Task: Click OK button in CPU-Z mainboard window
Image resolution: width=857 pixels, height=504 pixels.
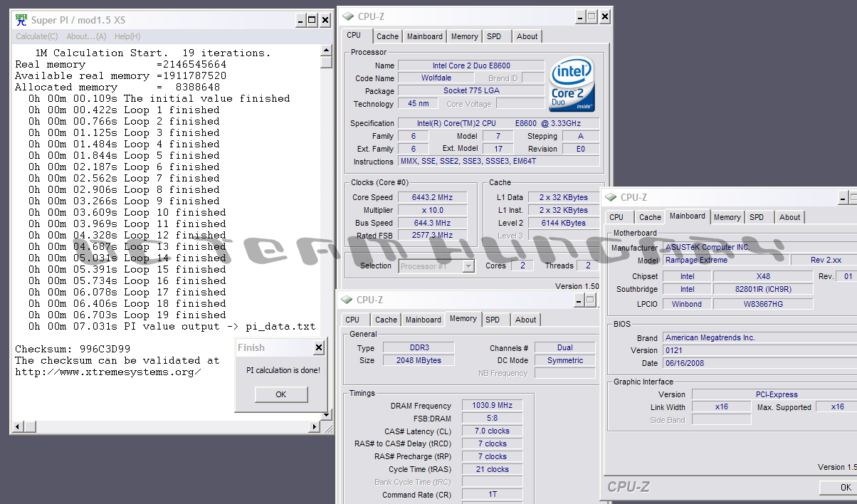Action: click(838, 488)
